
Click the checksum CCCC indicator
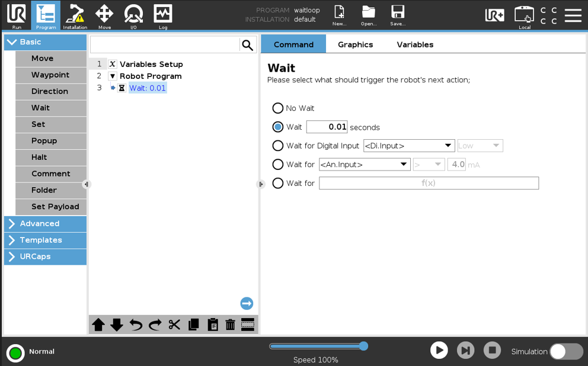pyautogui.click(x=549, y=16)
